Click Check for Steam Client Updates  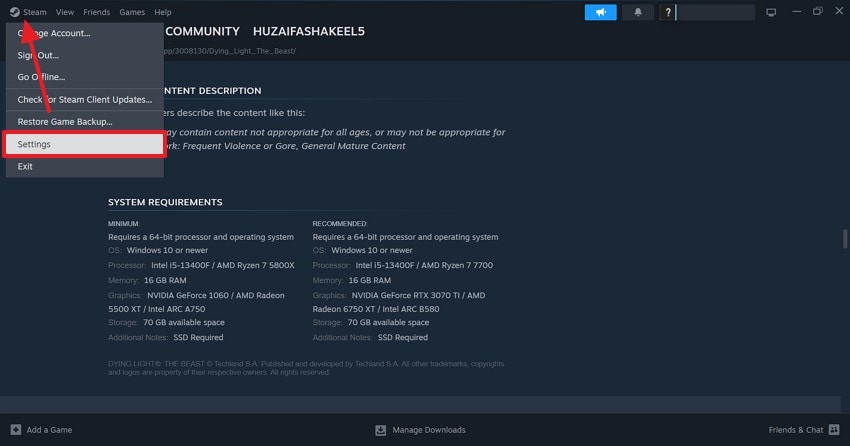[x=84, y=100]
